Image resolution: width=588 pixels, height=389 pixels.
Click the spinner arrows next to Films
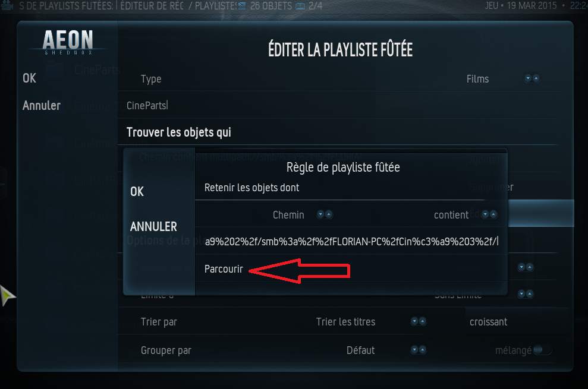point(532,78)
